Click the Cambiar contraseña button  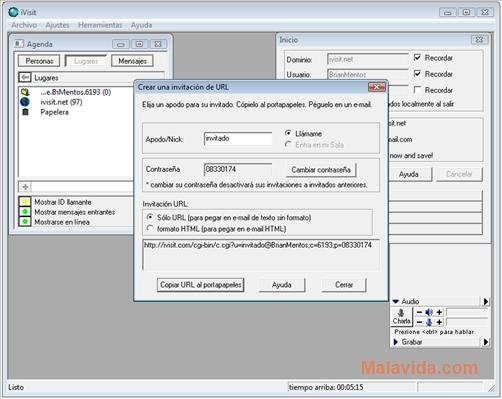coord(321,170)
